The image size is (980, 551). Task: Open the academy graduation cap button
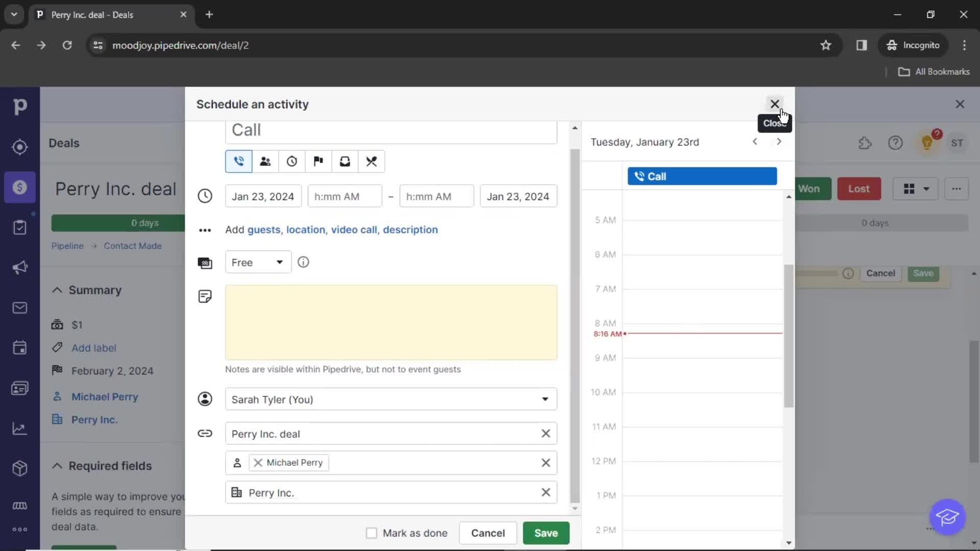click(947, 517)
